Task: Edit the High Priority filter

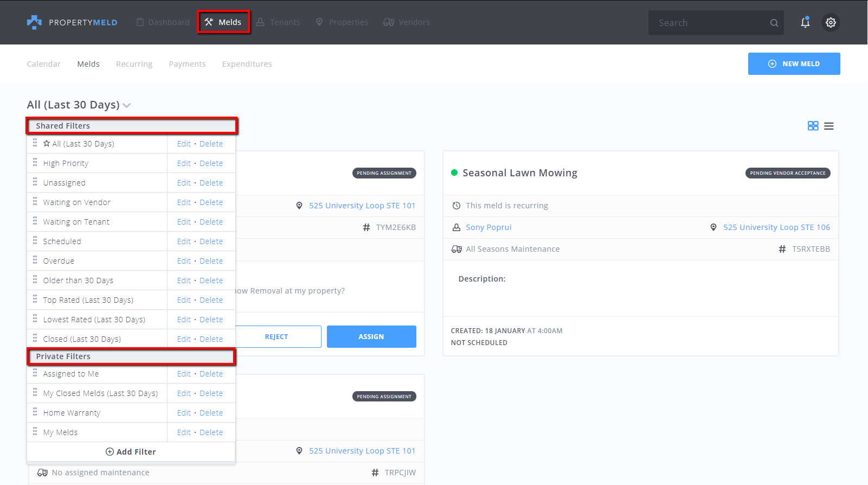Action: 184,163
